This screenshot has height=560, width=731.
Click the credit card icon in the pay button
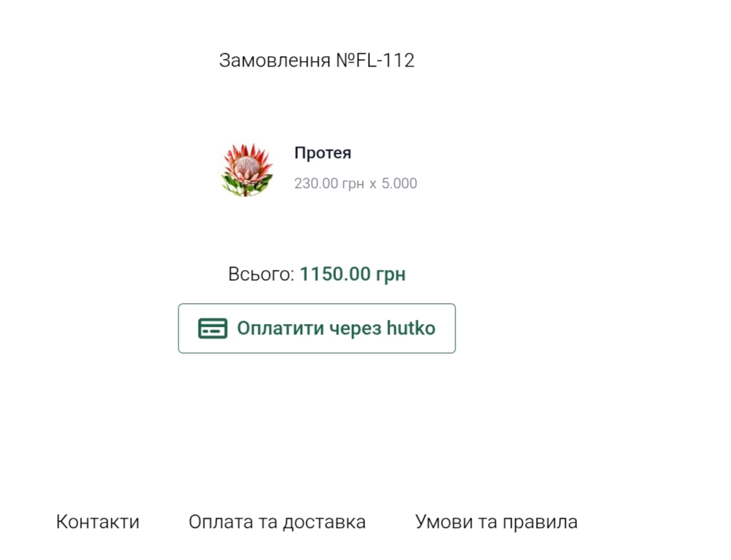click(212, 328)
